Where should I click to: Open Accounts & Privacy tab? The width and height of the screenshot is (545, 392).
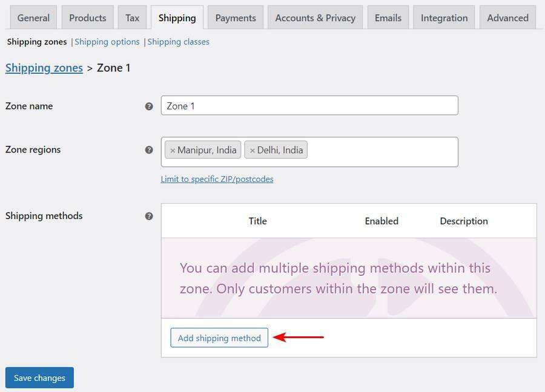point(315,18)
